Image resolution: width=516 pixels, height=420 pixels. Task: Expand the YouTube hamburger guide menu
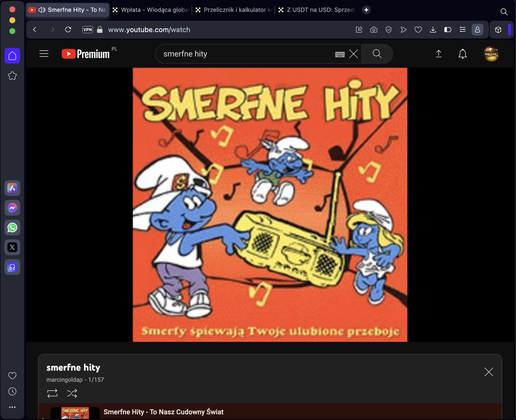[x=44, y=54]
